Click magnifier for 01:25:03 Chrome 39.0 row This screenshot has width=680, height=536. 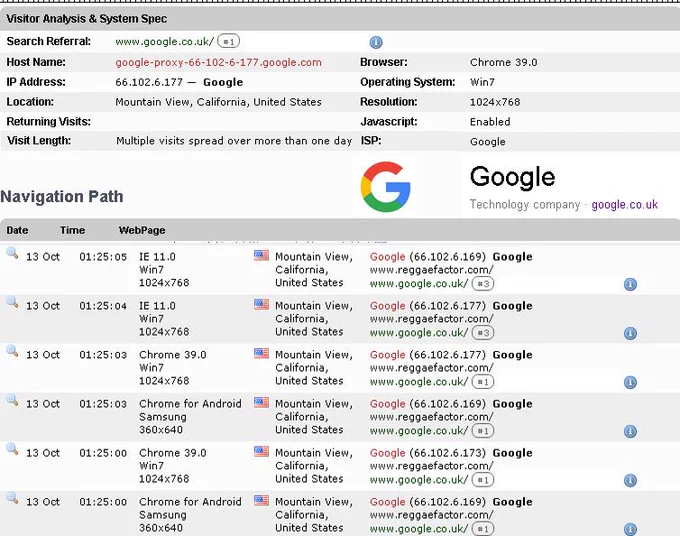point(12,351)
